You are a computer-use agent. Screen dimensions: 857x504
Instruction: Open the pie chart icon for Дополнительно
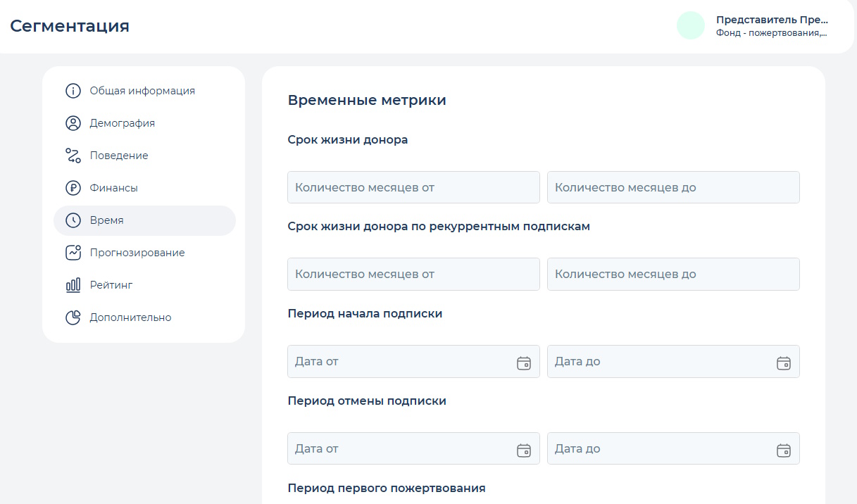73,317
